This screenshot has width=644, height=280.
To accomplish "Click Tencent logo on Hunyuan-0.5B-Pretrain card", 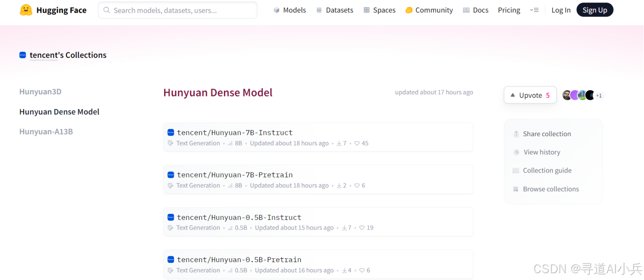I will [x=171, y=259].
